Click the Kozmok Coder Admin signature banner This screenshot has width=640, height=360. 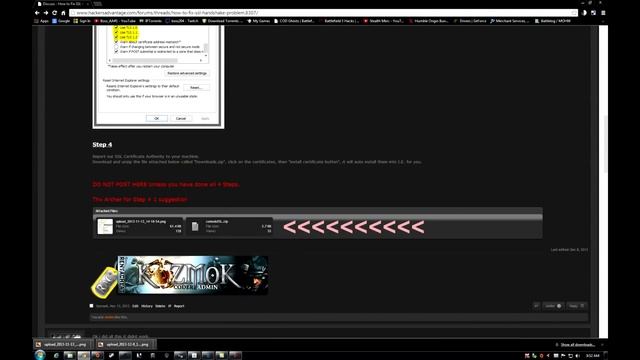click(193, 275)
